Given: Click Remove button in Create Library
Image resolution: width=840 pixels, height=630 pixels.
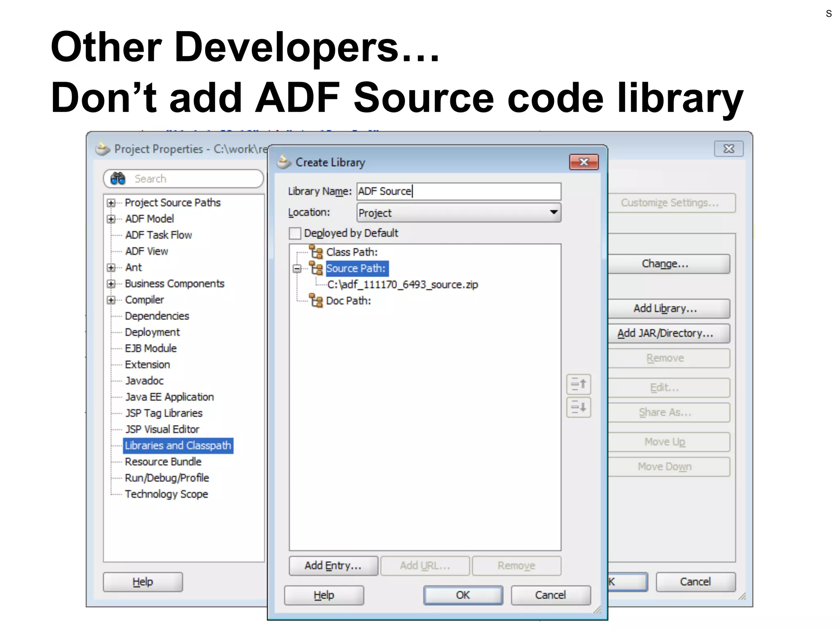Looking at the screenshot, I should click(x=516, y=566).
